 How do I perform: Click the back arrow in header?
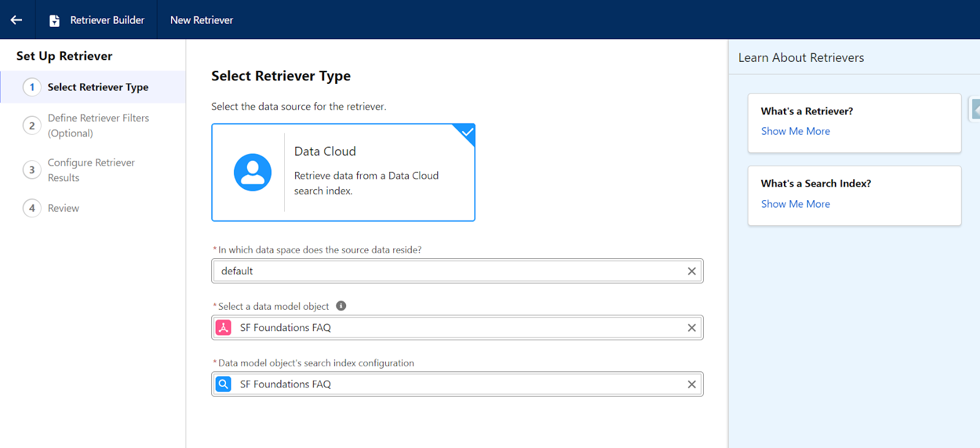click(x=17, y=20)
